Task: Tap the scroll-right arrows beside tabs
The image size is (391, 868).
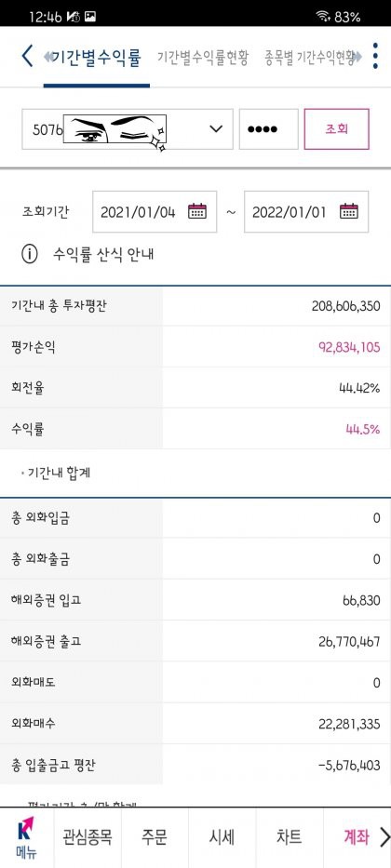Action: click(x=357, y=57)
